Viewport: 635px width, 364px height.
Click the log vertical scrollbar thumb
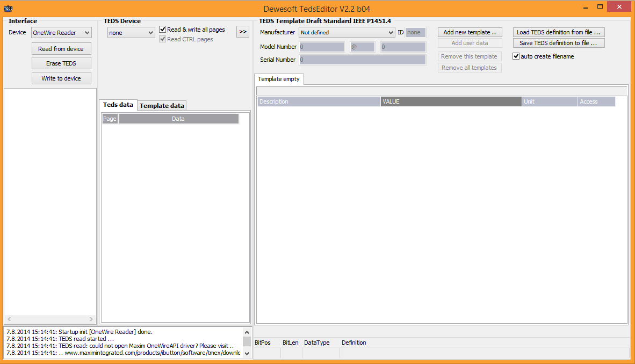(x=247, y=341)
